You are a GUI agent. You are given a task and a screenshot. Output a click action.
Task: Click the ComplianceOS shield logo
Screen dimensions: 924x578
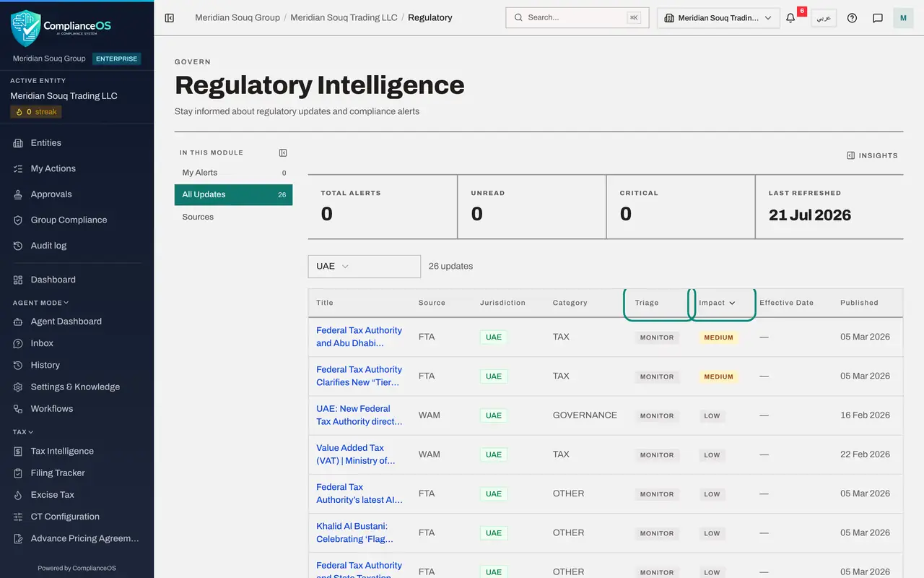(26, 27)
